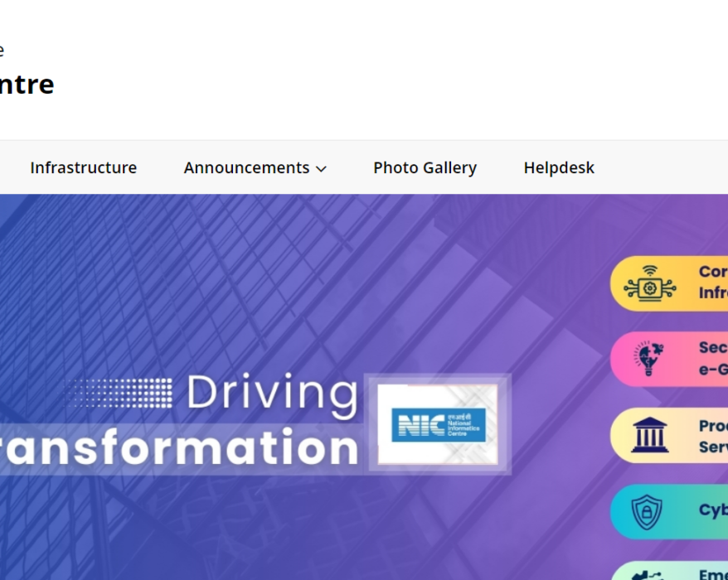This screenshot has height=580, width=728.
Task: Click the lightbulb puzzle e-Gov icon
Action: pos(648,358)
